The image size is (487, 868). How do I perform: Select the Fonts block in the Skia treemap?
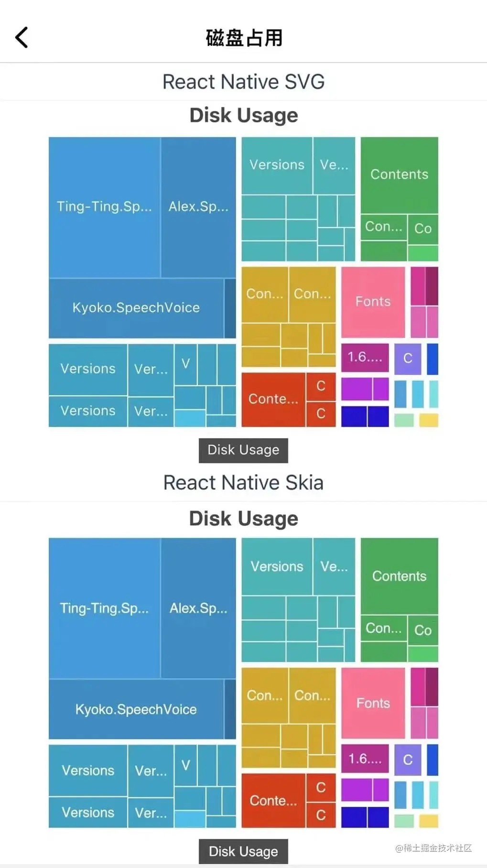[373, 703]
